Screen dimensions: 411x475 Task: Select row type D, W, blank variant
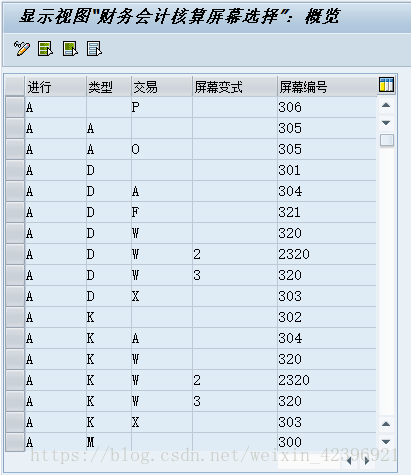click(15, 233)
